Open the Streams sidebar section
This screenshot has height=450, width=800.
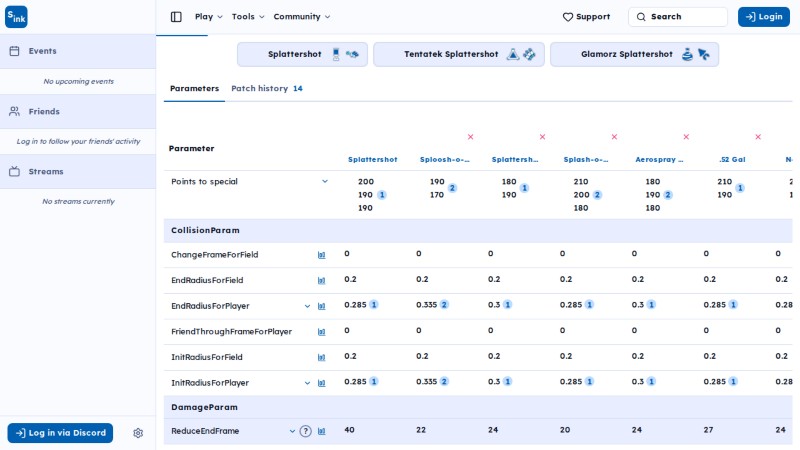(78, 171)
